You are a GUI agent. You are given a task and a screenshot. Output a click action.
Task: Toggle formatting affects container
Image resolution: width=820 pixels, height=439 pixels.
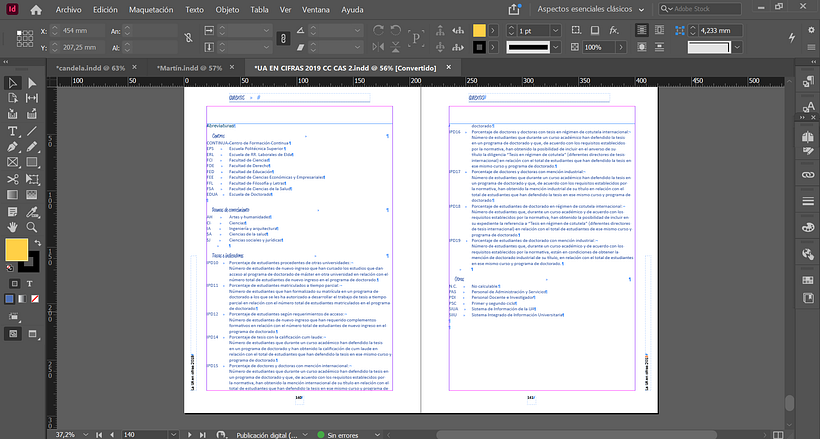pyautogui.click(x=15, y=283)
